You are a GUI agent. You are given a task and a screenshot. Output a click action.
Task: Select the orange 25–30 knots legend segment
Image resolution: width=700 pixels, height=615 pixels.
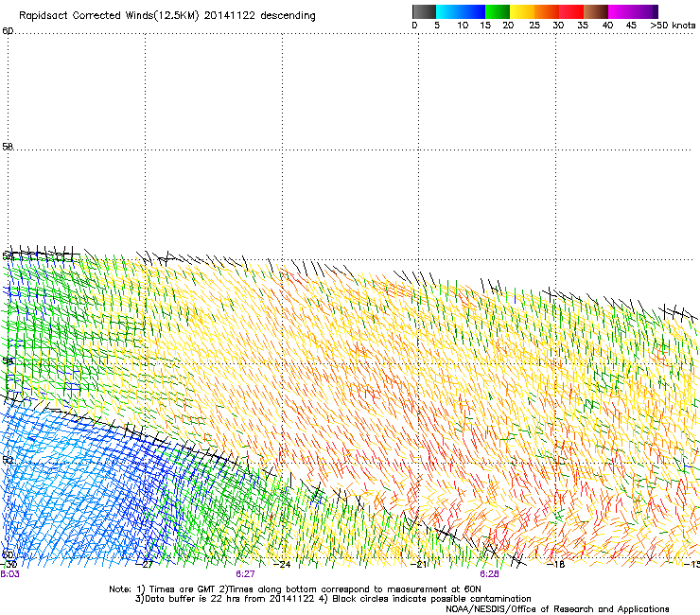547,11
